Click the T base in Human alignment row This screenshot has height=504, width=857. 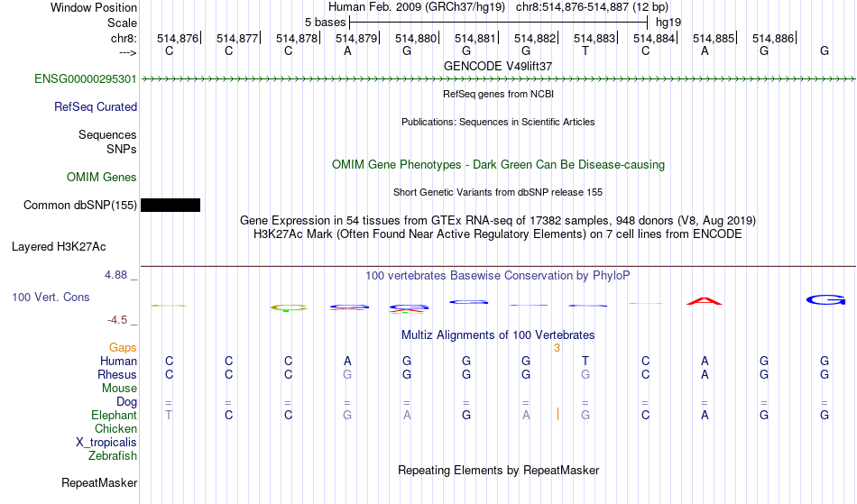pos(585,361)
